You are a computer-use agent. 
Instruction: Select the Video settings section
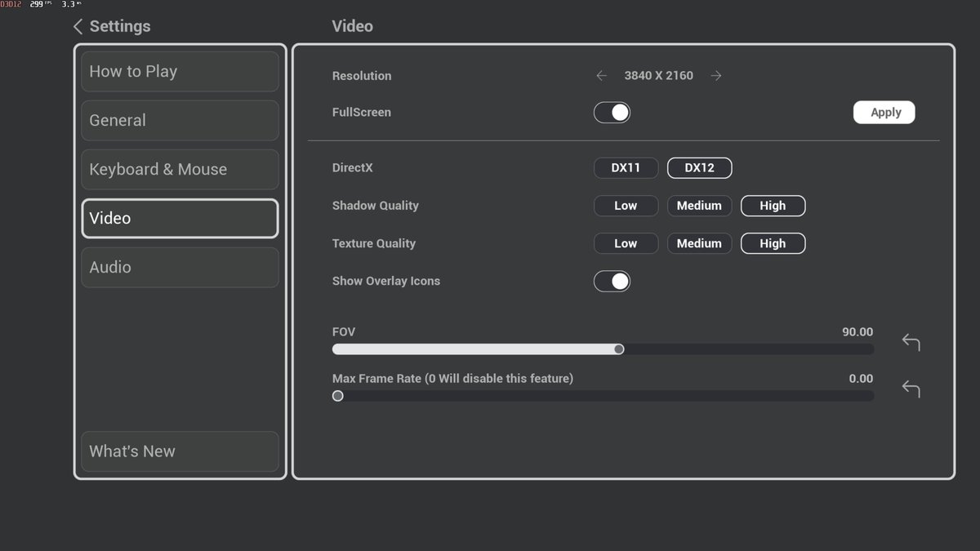pos(180,219)
